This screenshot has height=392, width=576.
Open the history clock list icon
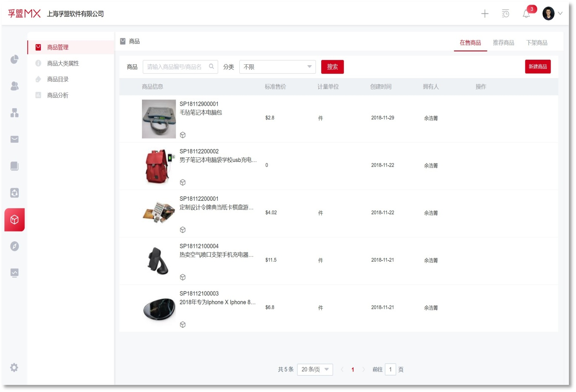(x=505, y=14)
